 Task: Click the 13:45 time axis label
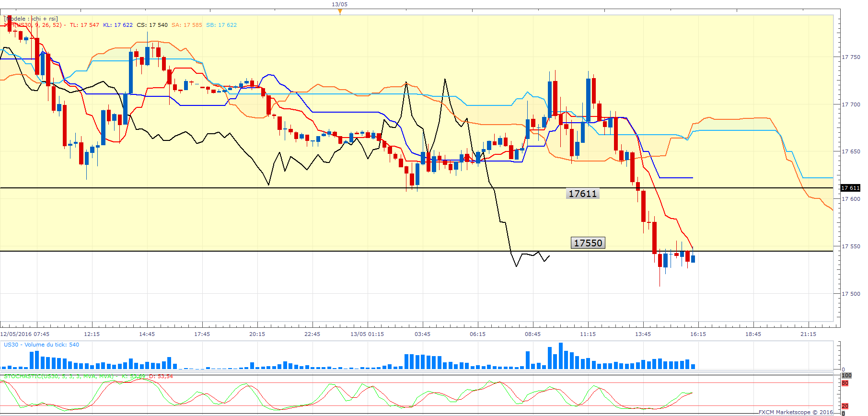point(643,334)
